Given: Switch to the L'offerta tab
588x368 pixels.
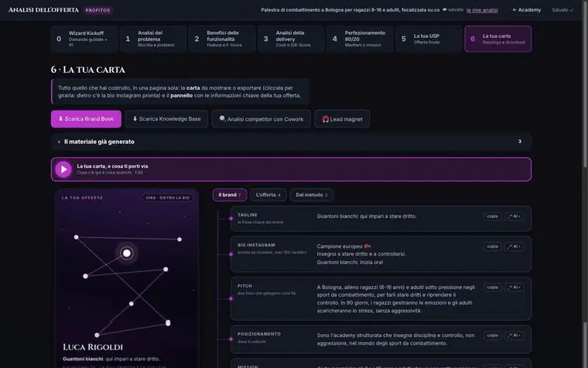Looking at the screenshot, I should click(268, 195).
